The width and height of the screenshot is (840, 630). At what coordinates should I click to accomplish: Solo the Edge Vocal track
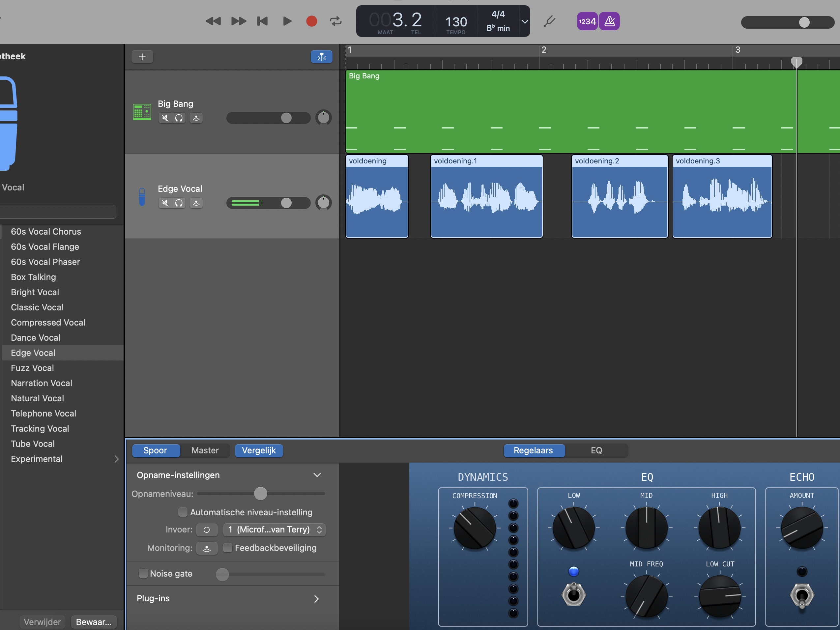tap(179, 203)
